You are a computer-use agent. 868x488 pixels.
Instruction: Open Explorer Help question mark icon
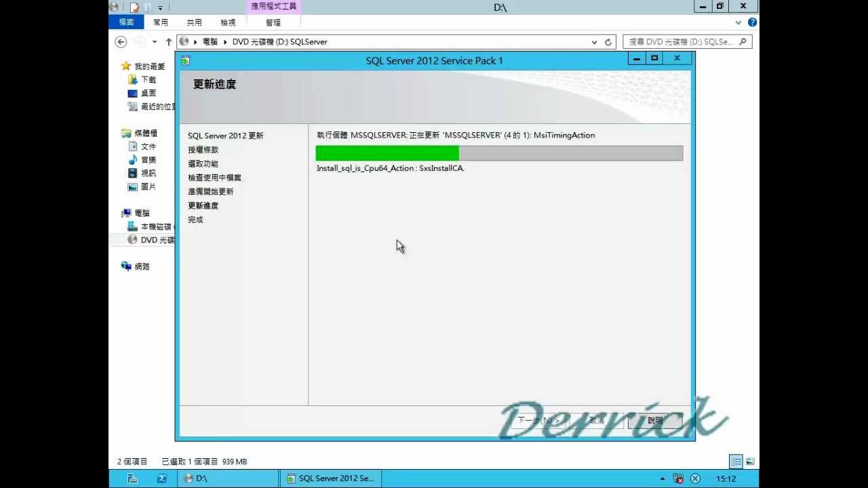[x=752, y=22]
